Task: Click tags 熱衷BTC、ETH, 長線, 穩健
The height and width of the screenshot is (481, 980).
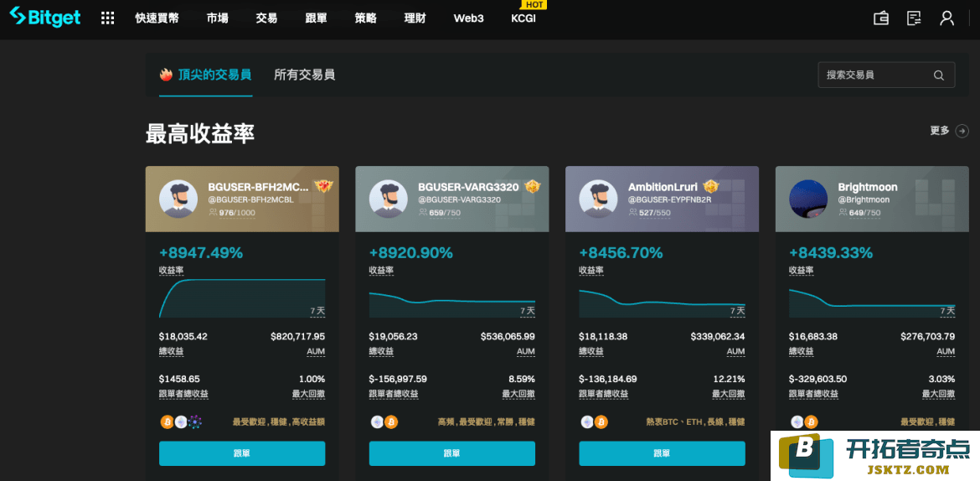Action: [695, 422]
